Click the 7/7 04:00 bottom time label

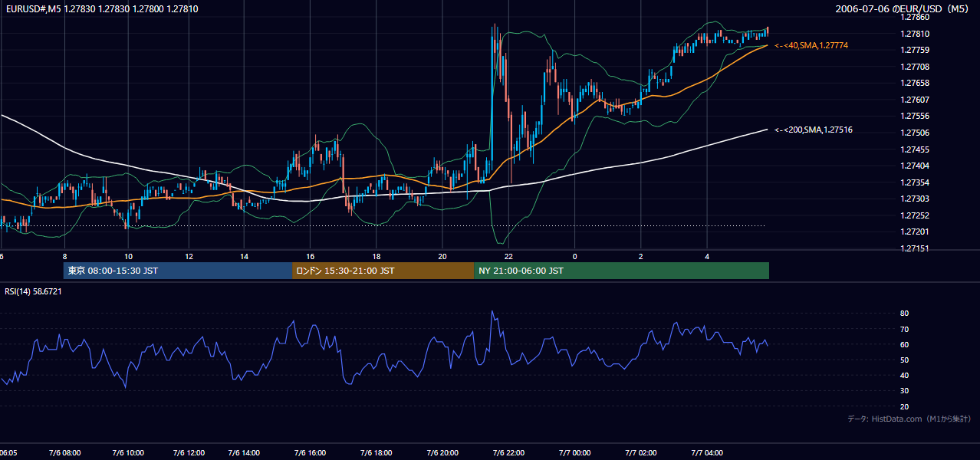pos(707,453)
